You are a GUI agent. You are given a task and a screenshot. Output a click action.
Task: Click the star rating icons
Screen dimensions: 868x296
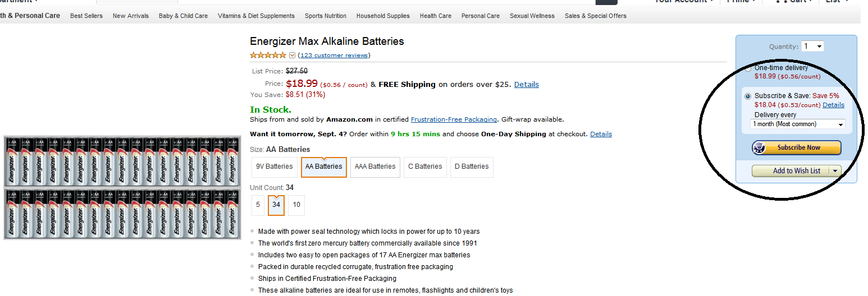point(268,55)
